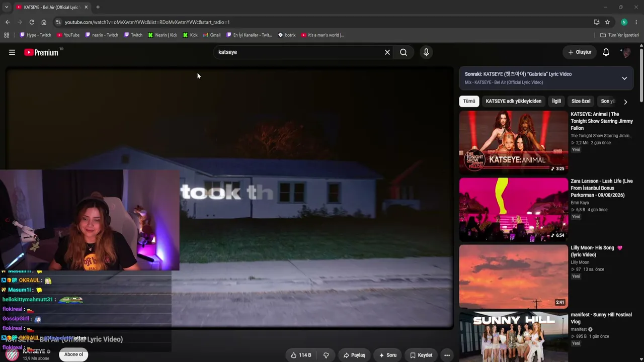Click the Oluştur create button
The width and height of the screenshot is (644, 362).
(x=580, y=52)
